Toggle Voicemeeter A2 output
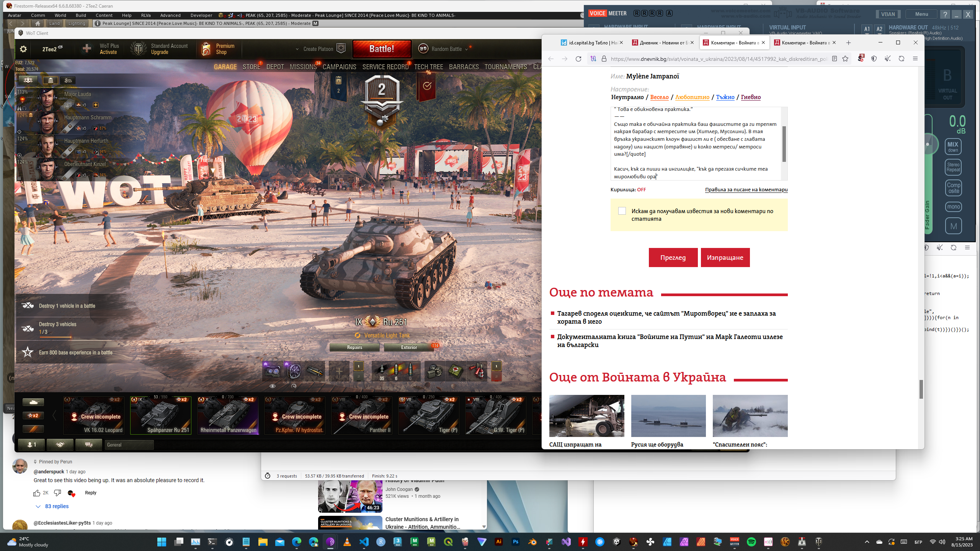980x551 pixels. (879, 29)
